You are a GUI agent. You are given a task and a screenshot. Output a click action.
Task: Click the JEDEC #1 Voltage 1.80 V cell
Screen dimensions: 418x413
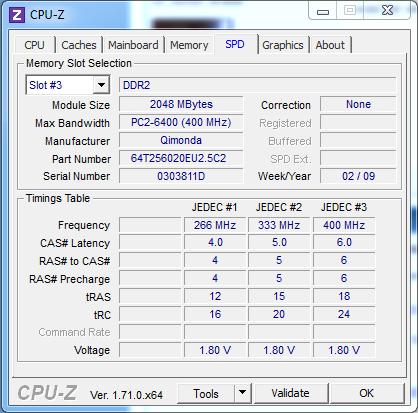coord(215,350)
